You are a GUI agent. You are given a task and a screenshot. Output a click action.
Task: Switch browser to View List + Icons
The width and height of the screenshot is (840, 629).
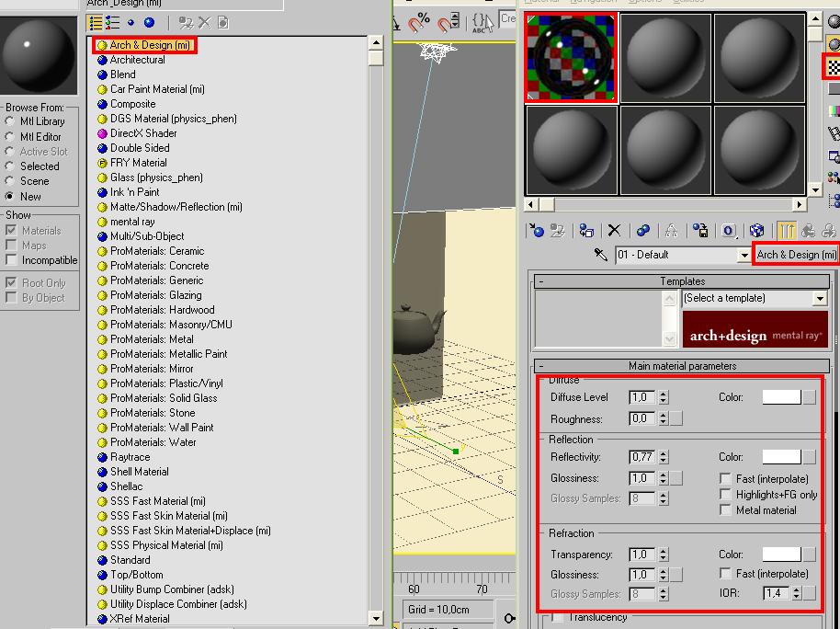(112, 22)
